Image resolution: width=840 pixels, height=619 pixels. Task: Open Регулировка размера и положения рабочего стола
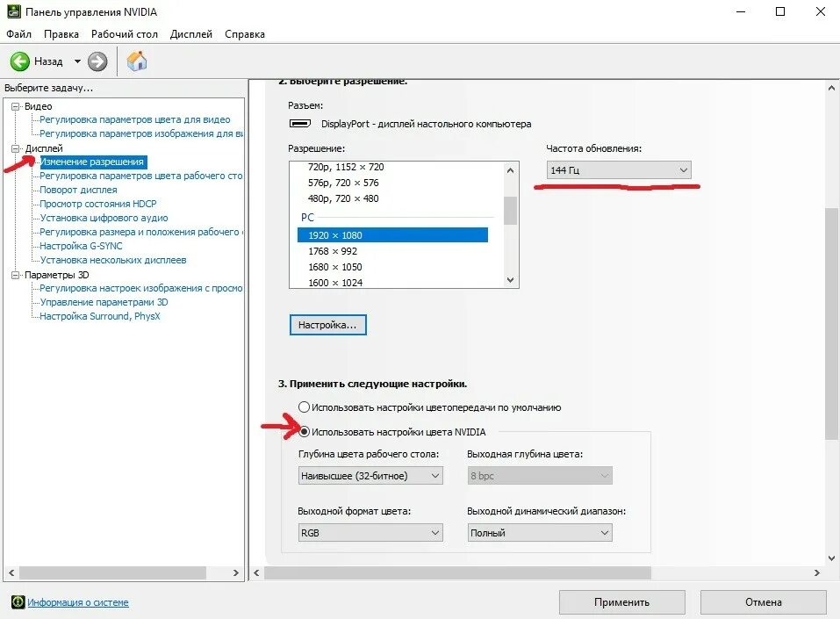pyautogui.click(x=141, y=232)
